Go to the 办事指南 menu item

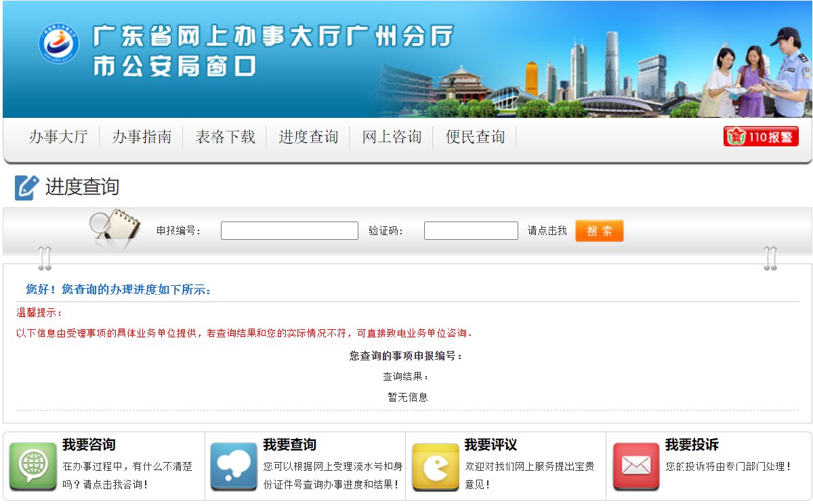pyautogui.click(x=142, y=137)
